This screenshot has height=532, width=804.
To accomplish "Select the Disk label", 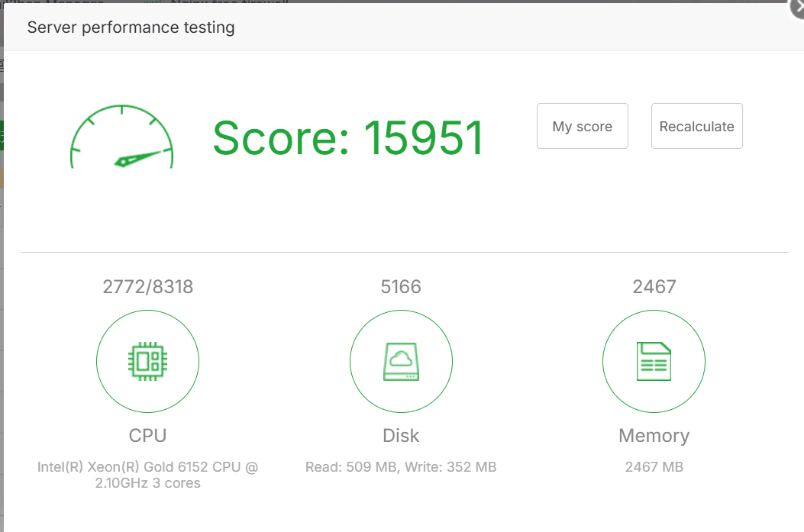I will coord(401,436).
